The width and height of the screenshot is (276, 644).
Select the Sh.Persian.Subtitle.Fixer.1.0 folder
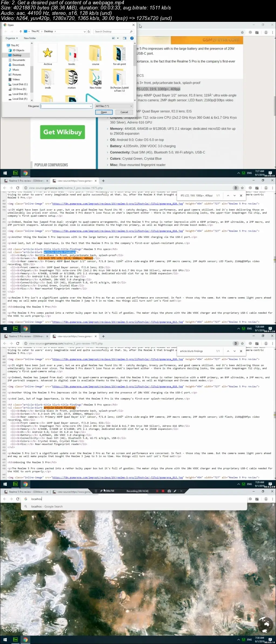119,80
